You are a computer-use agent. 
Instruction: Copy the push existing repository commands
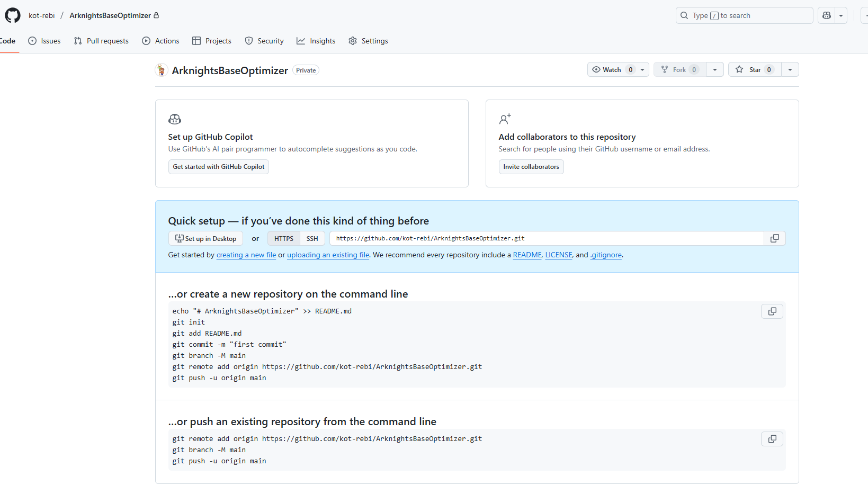pyautogui.click(x=772, y=439)
